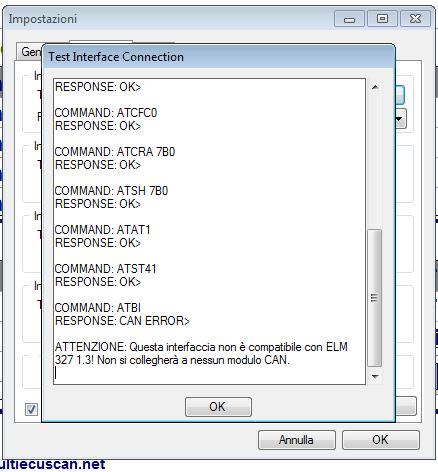
Task: Toggle the checkbox at bottom-left of settings
Action: [31, 409]
